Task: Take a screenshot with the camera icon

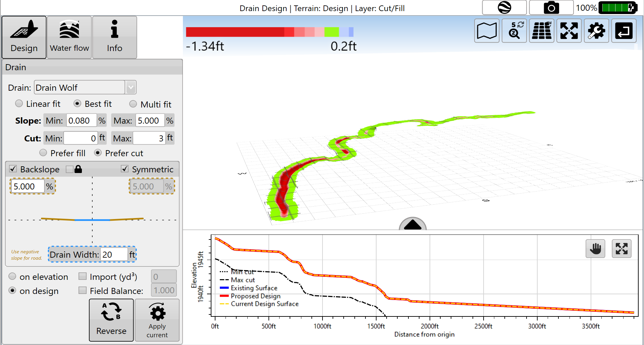Action: click(x=551, y=7)
